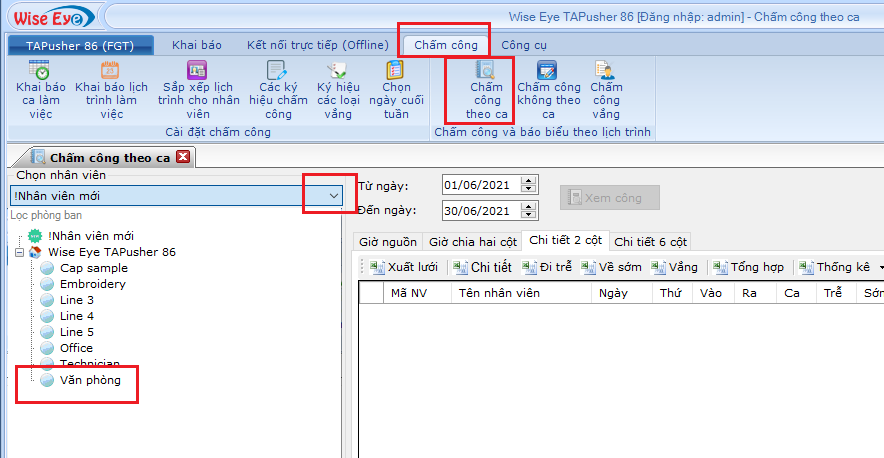Open Thống kê toolbar dropdown
Image resolution: width=884 pixels, height=458 pixels.
coord(881,268)
